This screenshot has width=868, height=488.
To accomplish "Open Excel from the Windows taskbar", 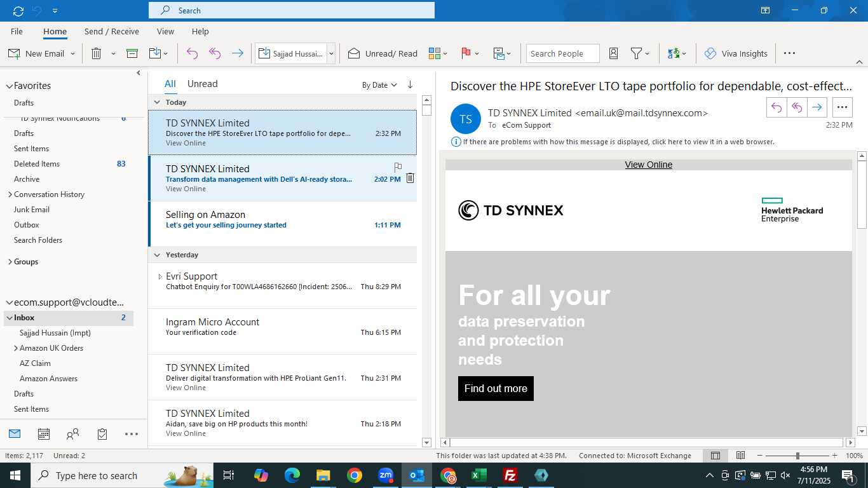I will [479, 475].
